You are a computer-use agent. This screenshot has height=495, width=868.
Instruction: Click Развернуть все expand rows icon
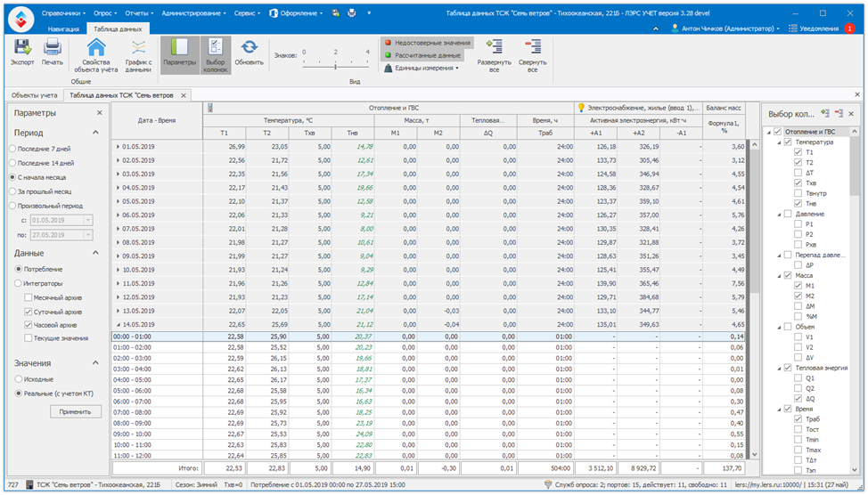click(494, 46)
